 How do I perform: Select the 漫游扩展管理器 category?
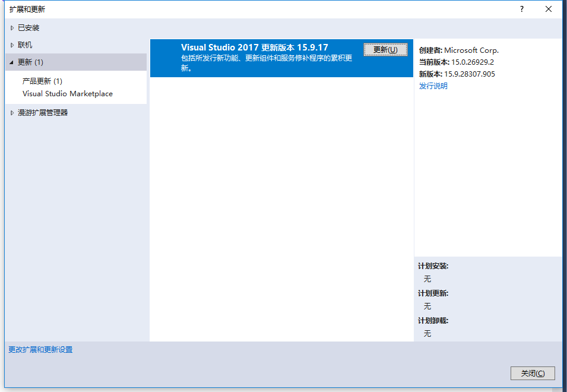(x=43, y=113)
